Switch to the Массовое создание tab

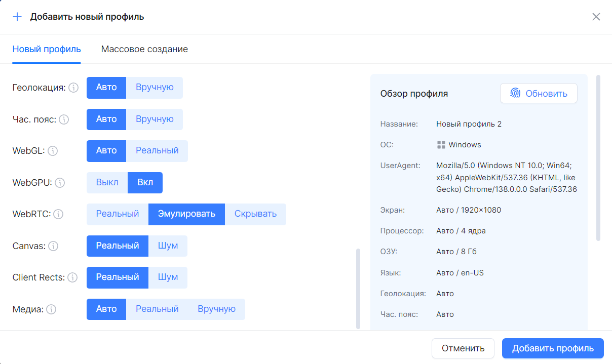[144, 49]
